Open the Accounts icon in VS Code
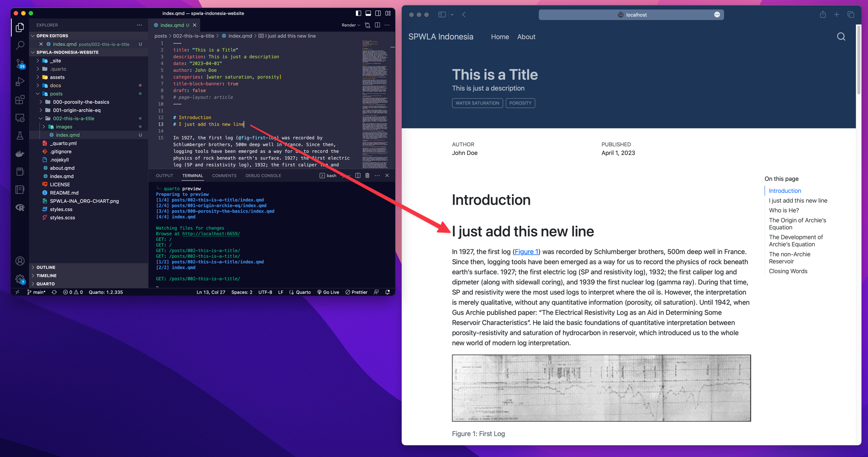The height and width of the screenshot is (457, 868). (x=20, y=261)
